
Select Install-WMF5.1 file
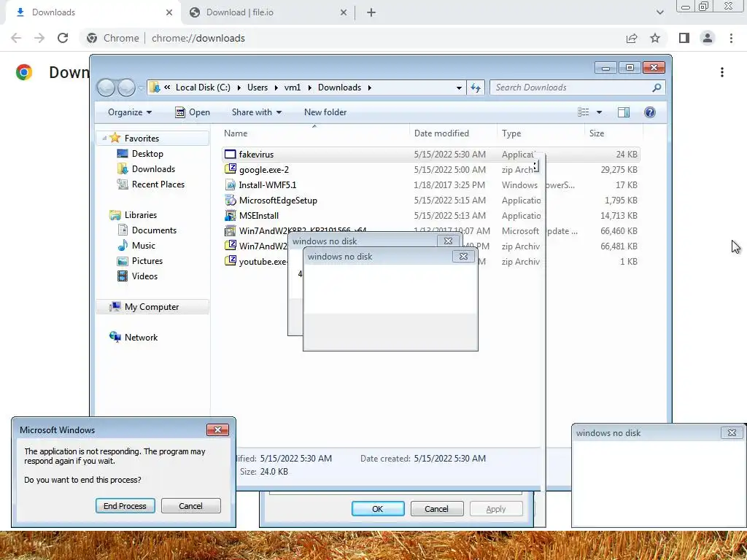pyautogui.click(x=430, y=184)
